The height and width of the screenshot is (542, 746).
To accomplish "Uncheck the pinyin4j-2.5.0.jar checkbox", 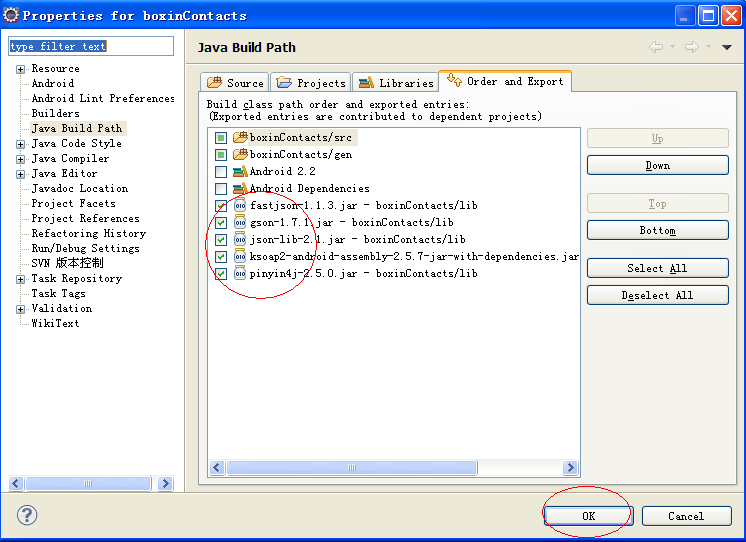I will click(x=221, y=274).
